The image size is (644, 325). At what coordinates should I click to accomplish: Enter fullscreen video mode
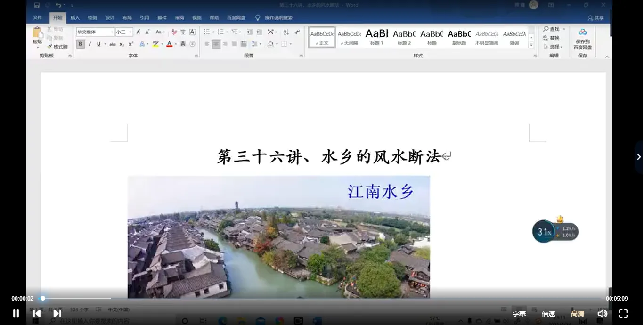[623, 313]
